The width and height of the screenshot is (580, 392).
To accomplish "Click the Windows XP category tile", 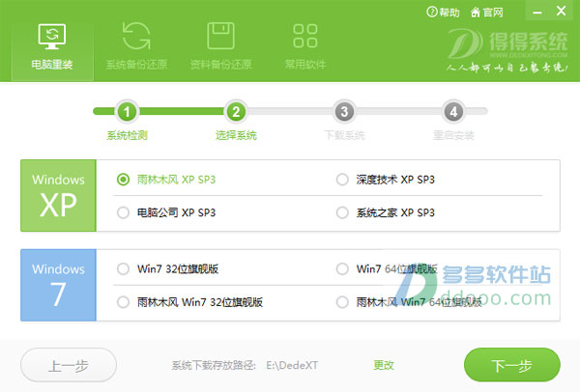I will click(x=58, y=195).
